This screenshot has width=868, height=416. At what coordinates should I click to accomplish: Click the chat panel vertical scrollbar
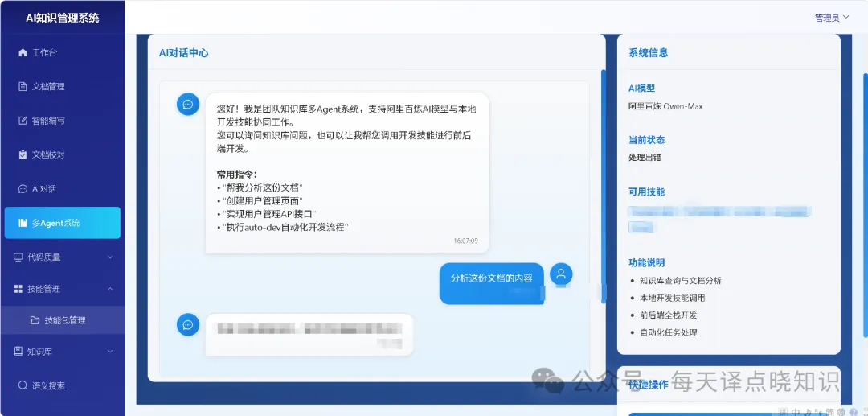point(604,186)
